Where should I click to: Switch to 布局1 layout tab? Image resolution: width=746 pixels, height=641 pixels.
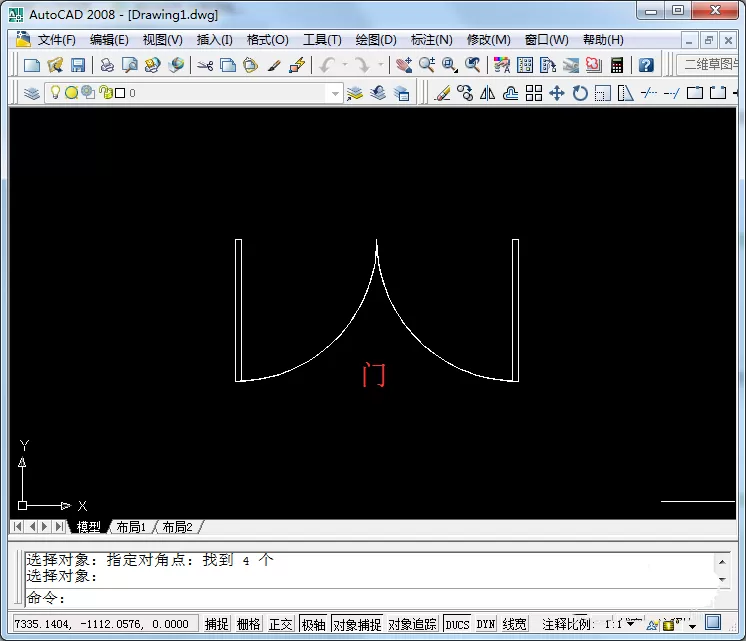[131, 527]
